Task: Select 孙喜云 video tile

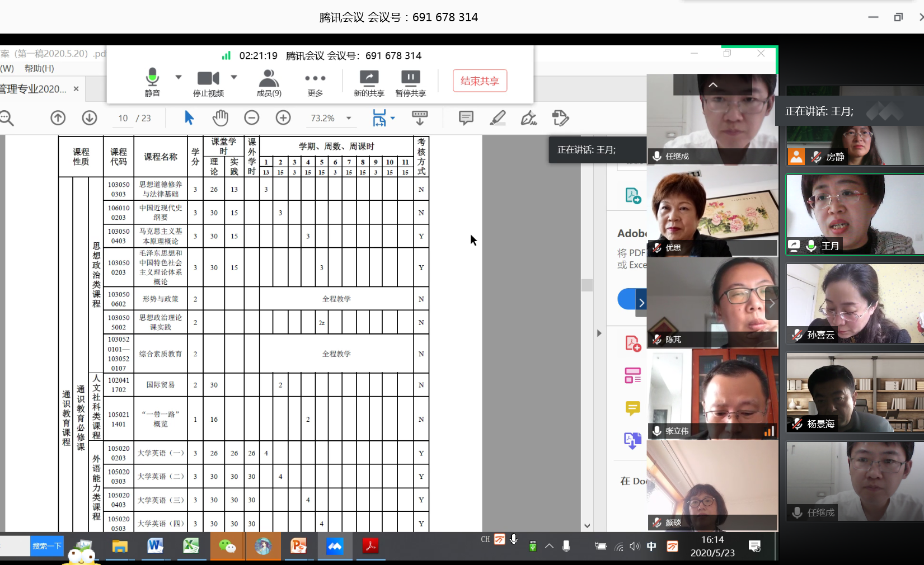Action: tap(855, 303)
